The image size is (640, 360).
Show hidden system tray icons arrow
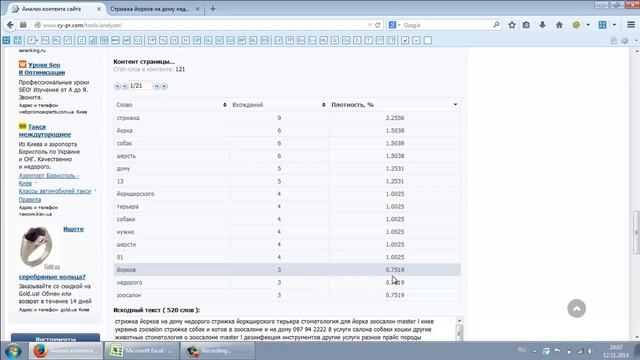(535, 351)
